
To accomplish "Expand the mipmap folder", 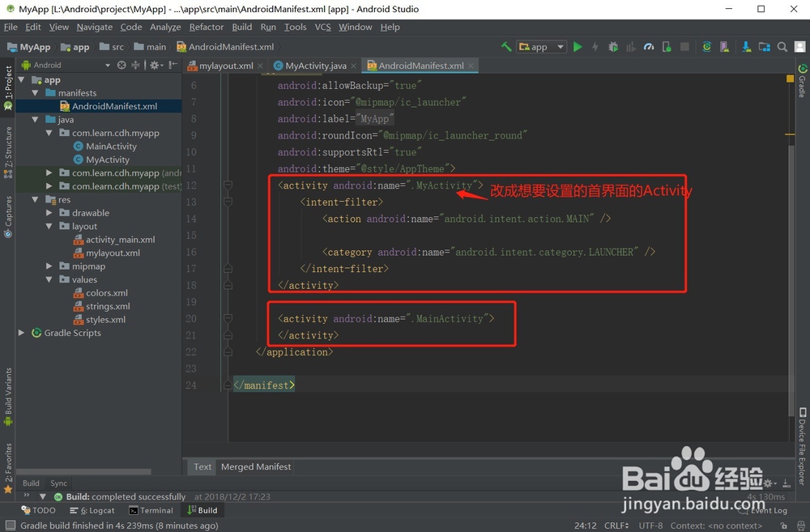I will [49, 266].
